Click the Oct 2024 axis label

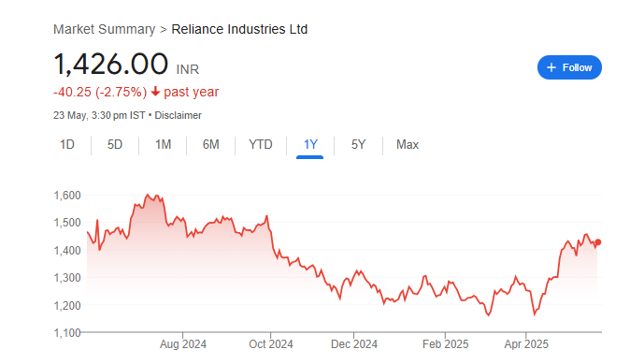[x=271, y=344]
